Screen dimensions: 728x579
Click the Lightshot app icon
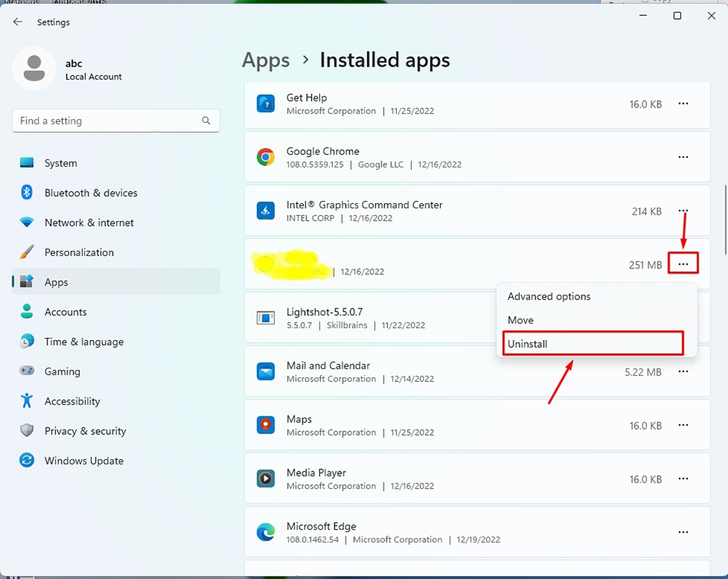click(x=265, y=318)
